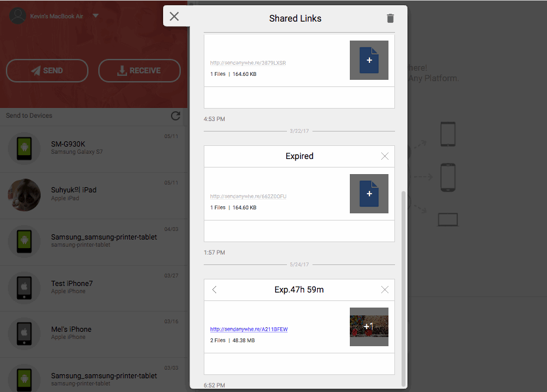This screenshot has height=392, width=547.
Task: Click the 'Expired' header text
Action: pyautogui.click(x=299, y=156)
